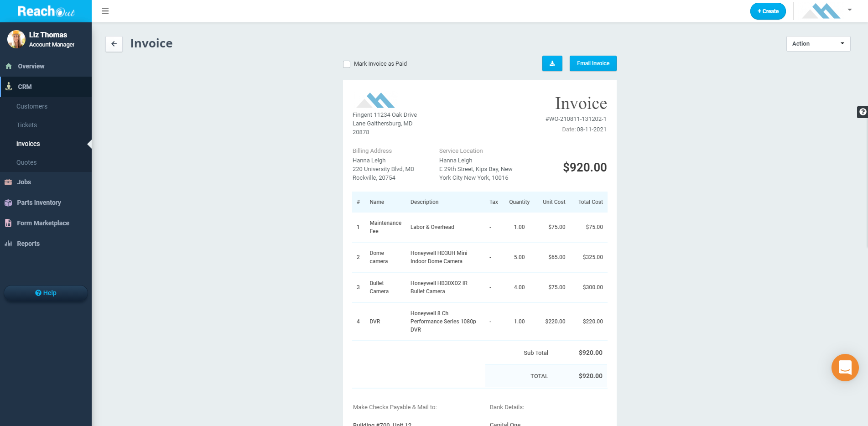Click the Form Marketplace document icon
Viewport: 868px width, 426px height.
point(8,223)
